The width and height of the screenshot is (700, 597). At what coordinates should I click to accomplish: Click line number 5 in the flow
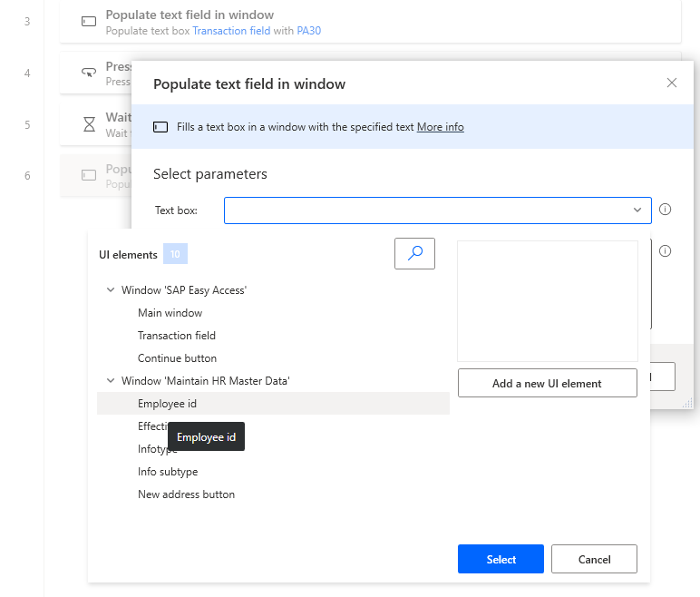pos(27,124)
